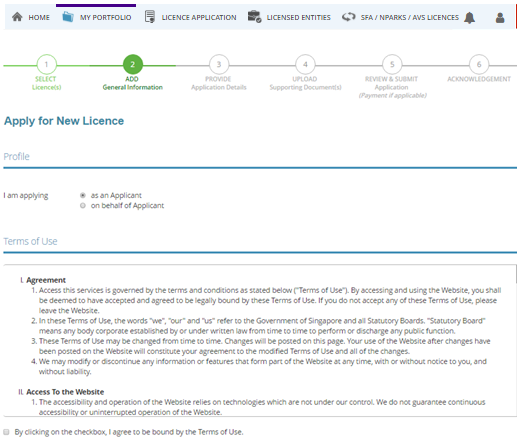Click the 'Apply for New Licence' heading
The width and height of the screenshot is (517, 444).
64,121
